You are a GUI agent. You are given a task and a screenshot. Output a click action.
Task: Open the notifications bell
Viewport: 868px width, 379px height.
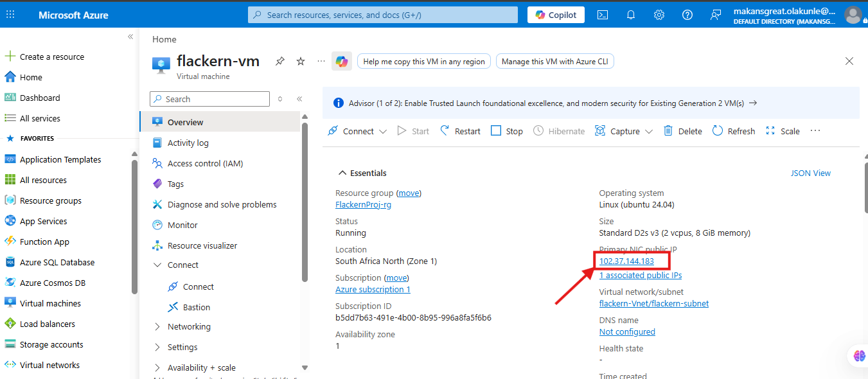click(631, 15)
